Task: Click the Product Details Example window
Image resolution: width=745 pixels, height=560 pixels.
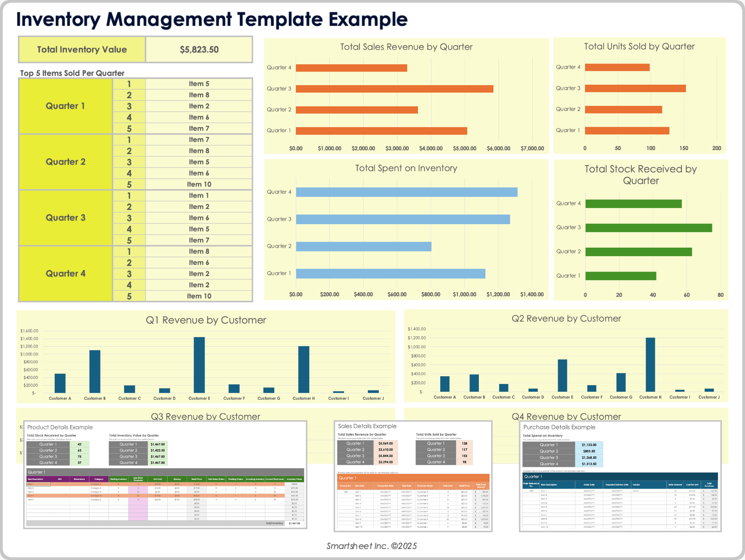Action: coord(60,427)
